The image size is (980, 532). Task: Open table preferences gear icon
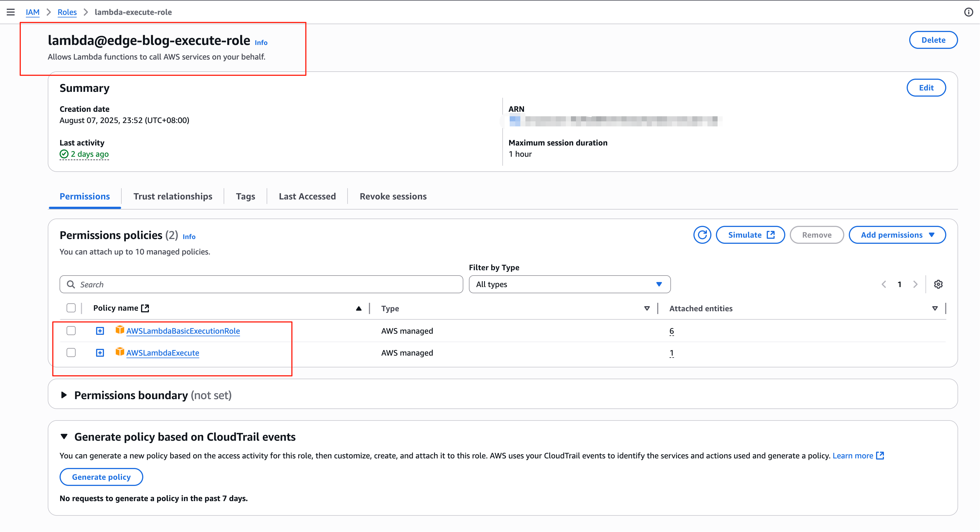(938, 285)
